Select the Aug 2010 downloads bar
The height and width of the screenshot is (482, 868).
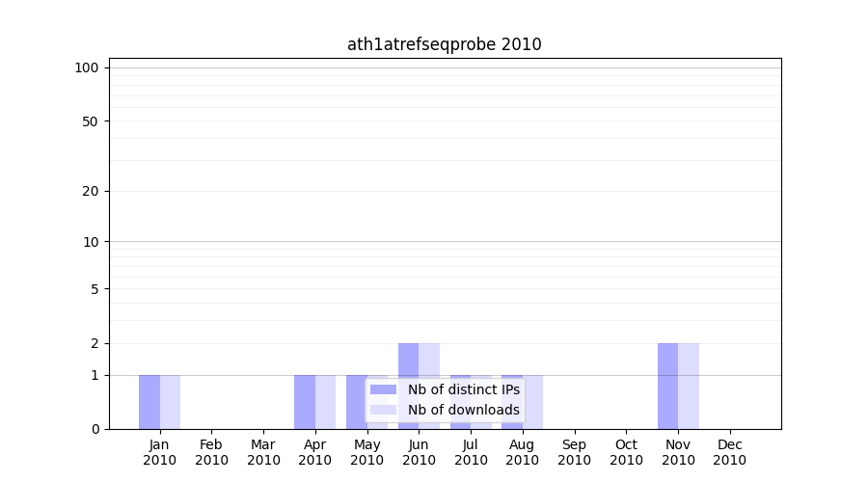(x=533, y=402)
